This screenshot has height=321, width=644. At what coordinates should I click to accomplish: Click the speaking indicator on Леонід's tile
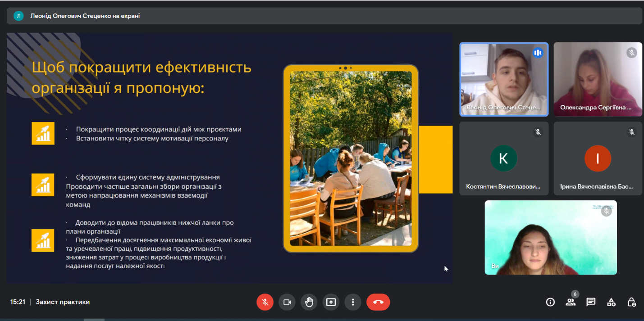(x=537, y=53)
